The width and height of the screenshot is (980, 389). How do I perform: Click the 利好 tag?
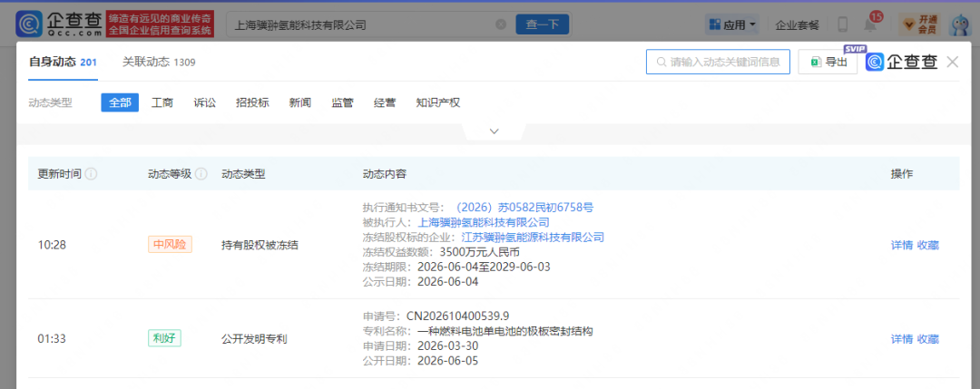[165, 339]
